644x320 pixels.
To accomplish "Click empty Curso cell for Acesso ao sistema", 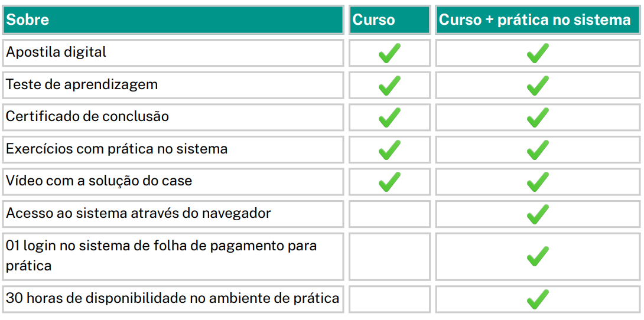I will [x=389, y=214].
